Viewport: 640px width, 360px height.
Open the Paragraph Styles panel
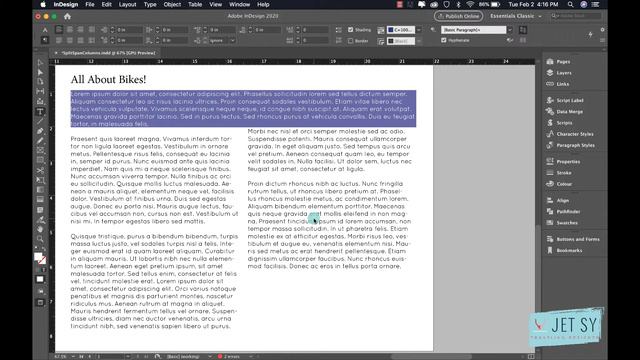571,145
